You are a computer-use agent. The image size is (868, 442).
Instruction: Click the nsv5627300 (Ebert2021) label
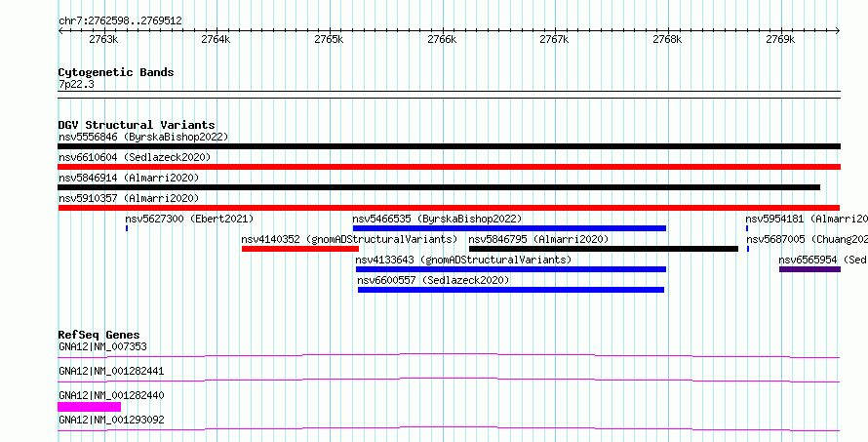189,219
